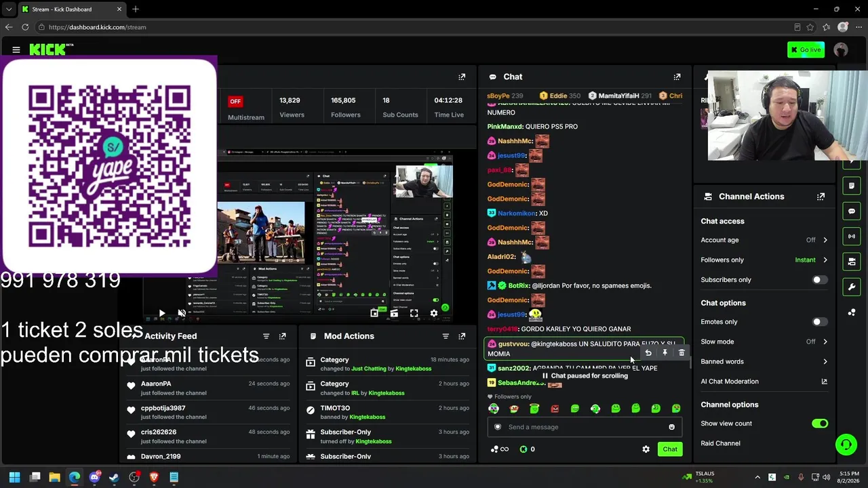Pop out the Activity Feed panel

pyautogui.click(x=283, y=336)
